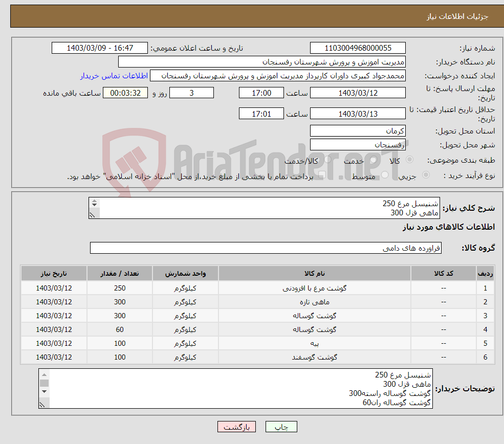
Task: Select the کالا/خدمت radio button
Action: click(x=327, y=160)
